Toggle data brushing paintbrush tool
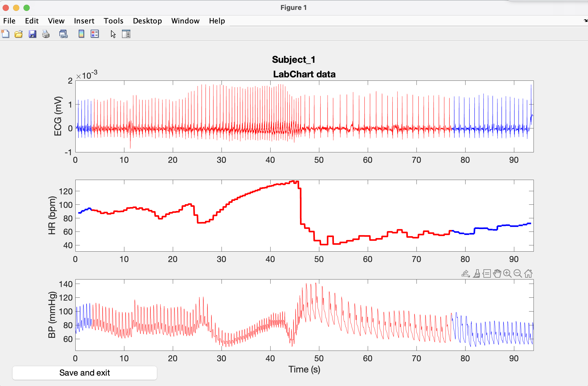 pyautogui.click(x=477, y=273)
